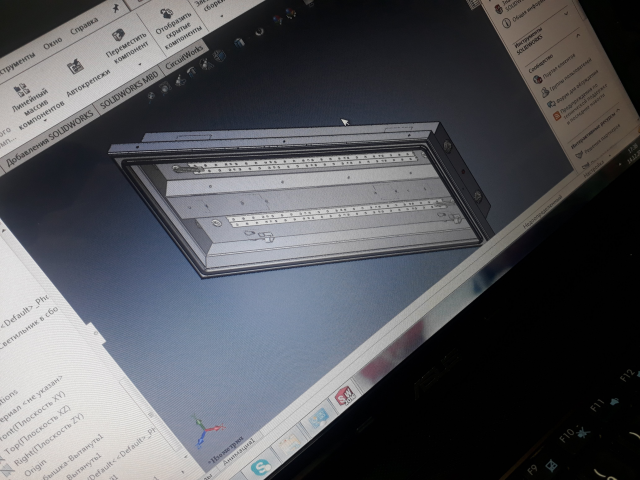The width and height of the screenshot is (640, 480).
Task: Switch to the CircuitWorks tab
Action: [x=184, y=56]
